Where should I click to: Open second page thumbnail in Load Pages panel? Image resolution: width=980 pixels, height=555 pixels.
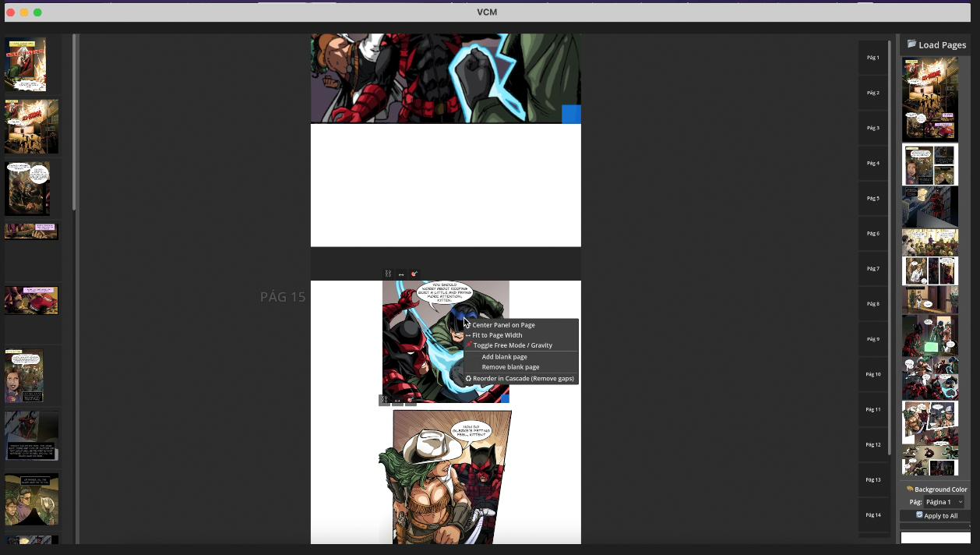(x=930, y=164)
